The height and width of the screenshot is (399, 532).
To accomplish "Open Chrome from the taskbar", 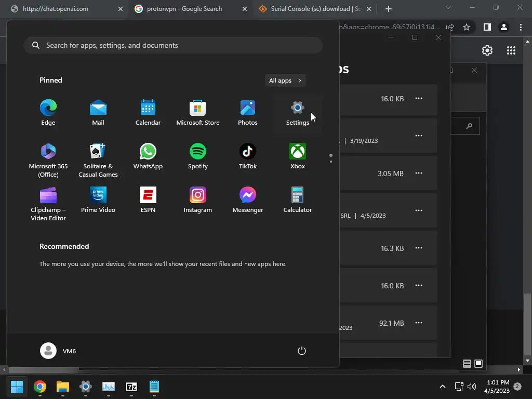I will click(x=39, y=387).
